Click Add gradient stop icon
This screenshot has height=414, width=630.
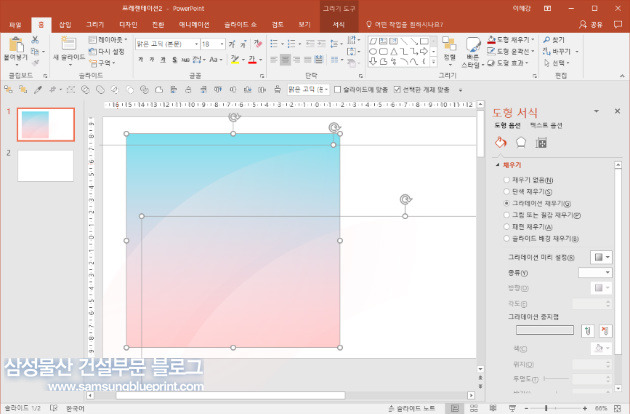[587, 331]
